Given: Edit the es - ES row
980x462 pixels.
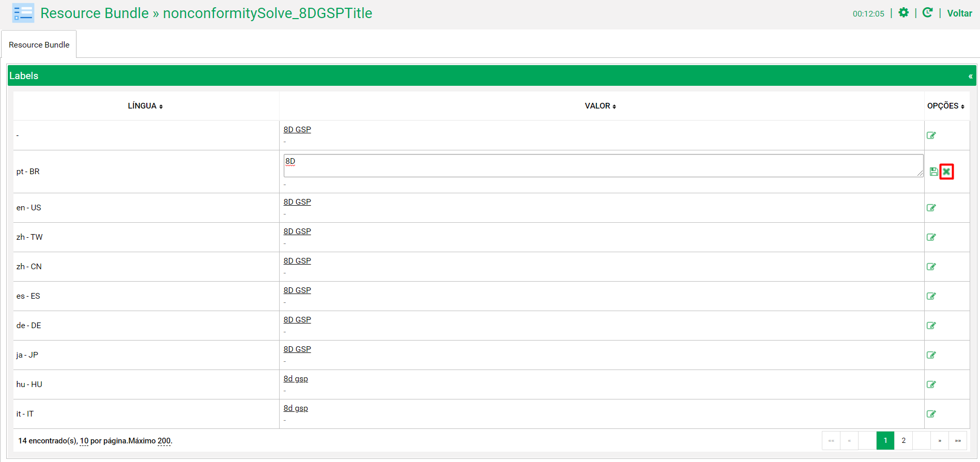Looking at the screenshot, I should (931, 296).
